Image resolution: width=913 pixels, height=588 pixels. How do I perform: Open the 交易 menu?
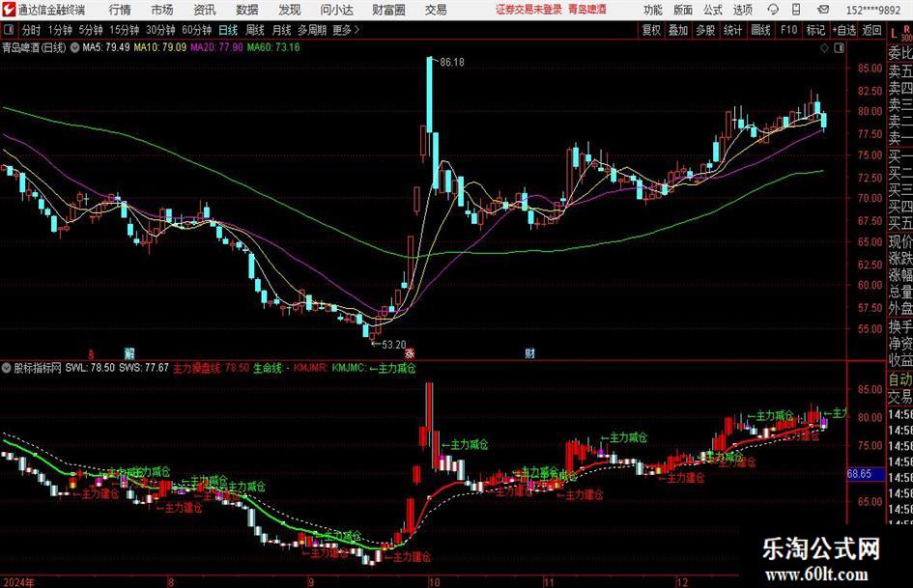click(x=436, y=10)
